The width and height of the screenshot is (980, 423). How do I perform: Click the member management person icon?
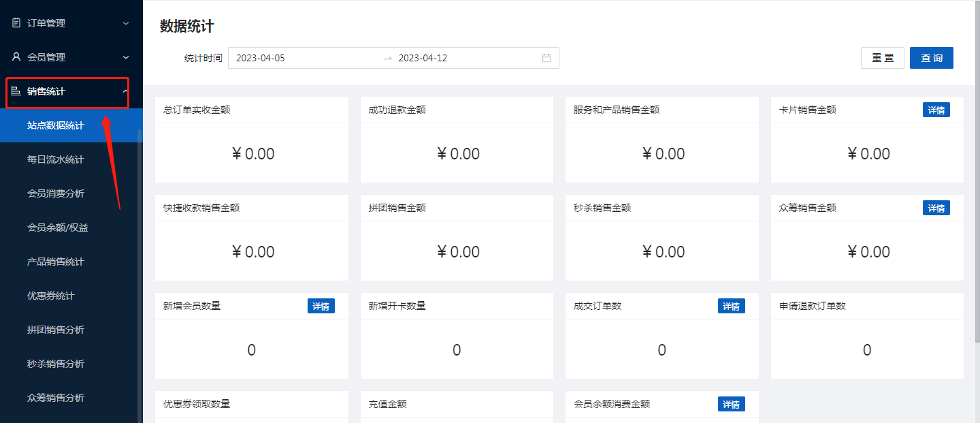pos(16,57)
